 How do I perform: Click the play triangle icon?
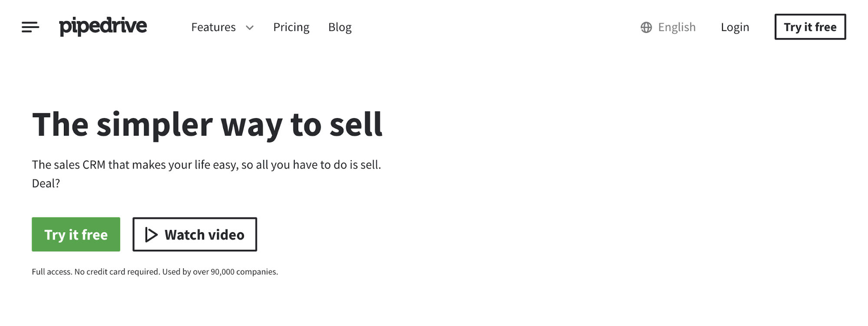pyautogui.click(x=151, y=235)
